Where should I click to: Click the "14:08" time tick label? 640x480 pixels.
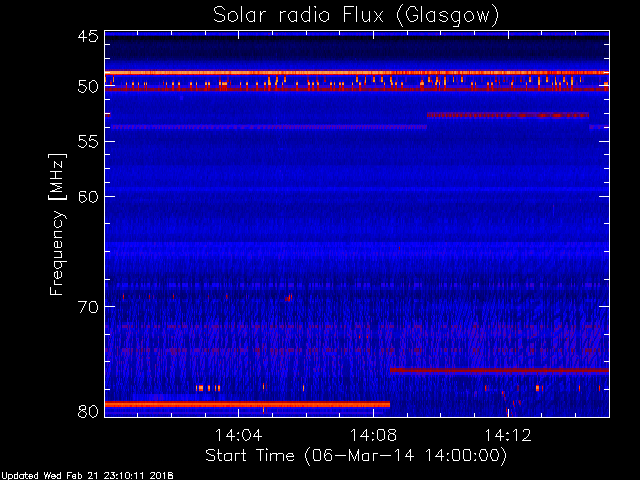pyautogui.click(x=373, y=435)
